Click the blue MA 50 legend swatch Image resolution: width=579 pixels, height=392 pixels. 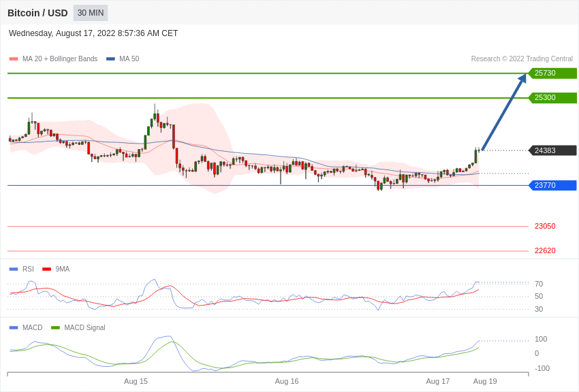110,59
